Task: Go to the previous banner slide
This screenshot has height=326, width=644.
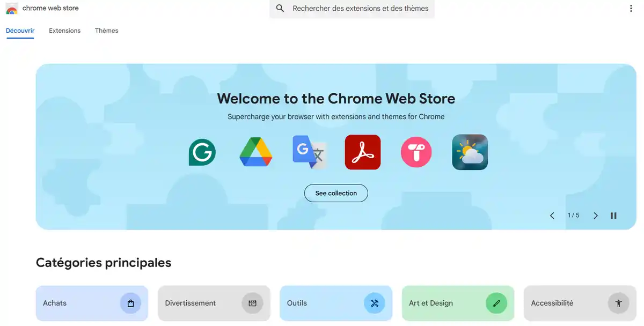Action: 552,216
